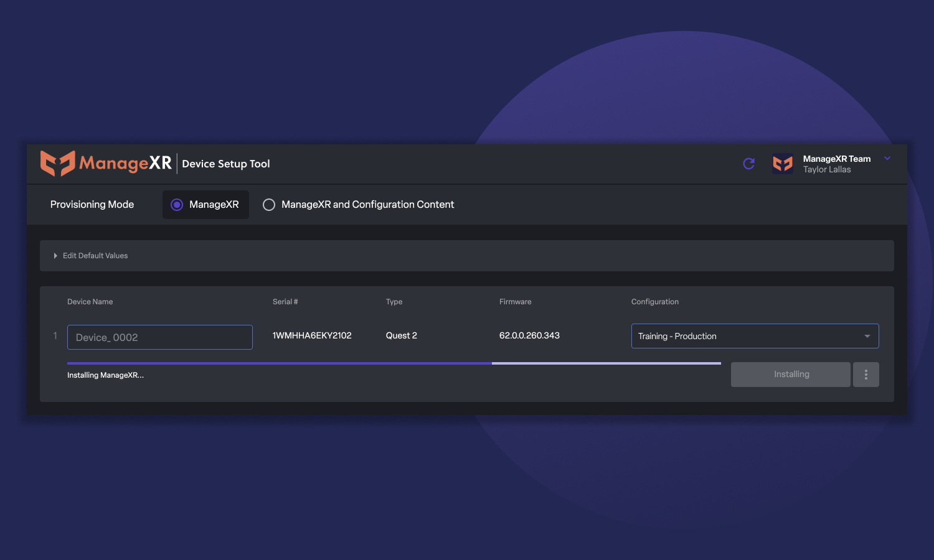The image size is (934, 560).
Task: Click firmware version 62.0.0.260.343
Action: [529, 335]
